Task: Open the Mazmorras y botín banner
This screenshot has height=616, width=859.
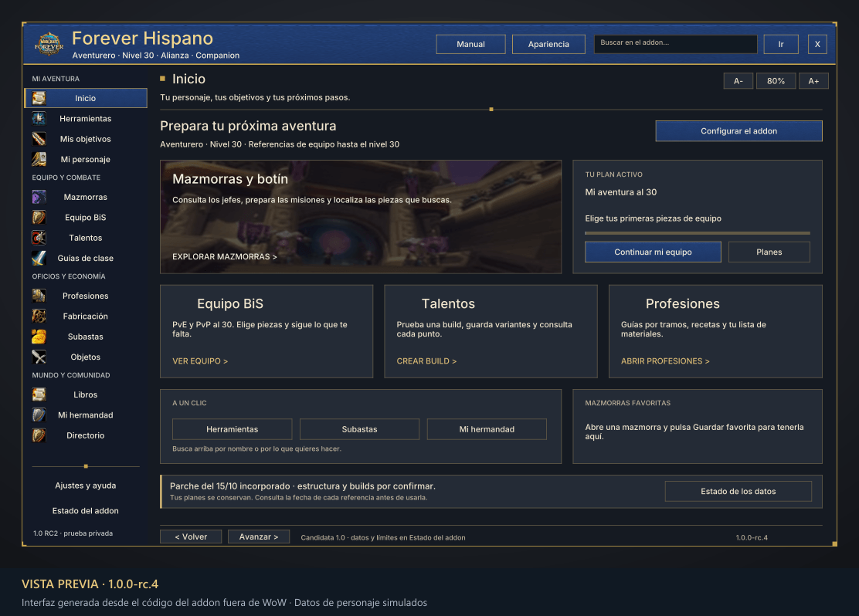Action: pyautogui.click(x=361, y=217)
